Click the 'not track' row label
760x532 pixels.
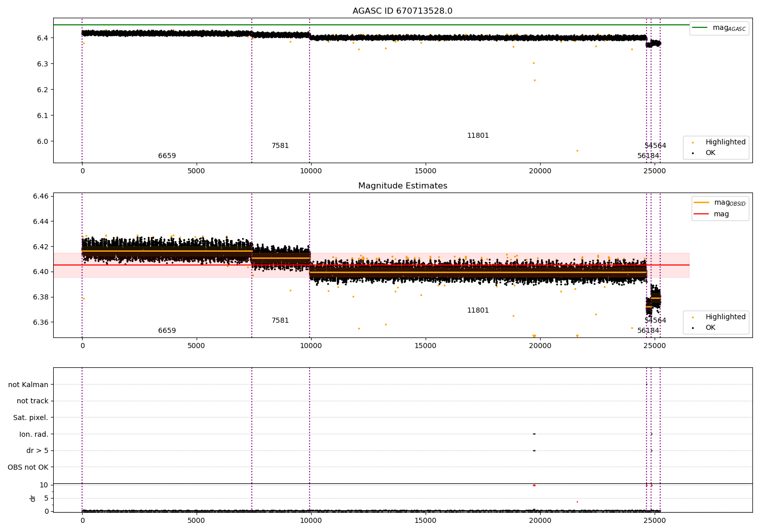point(32,401)
